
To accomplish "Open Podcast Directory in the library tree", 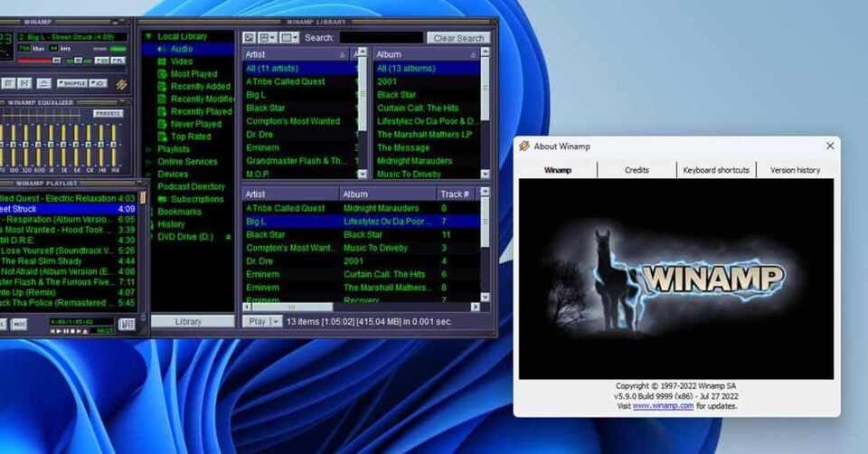I will 191,186.
